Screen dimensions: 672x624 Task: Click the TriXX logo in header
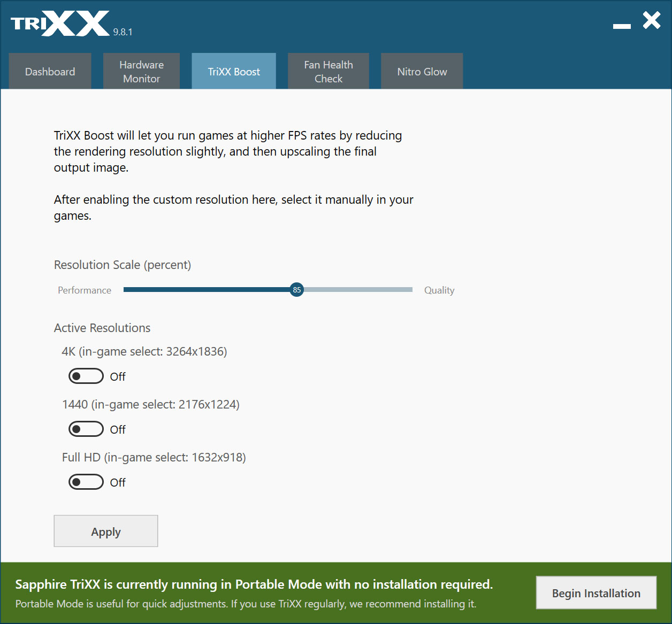(x=60, y=24)
